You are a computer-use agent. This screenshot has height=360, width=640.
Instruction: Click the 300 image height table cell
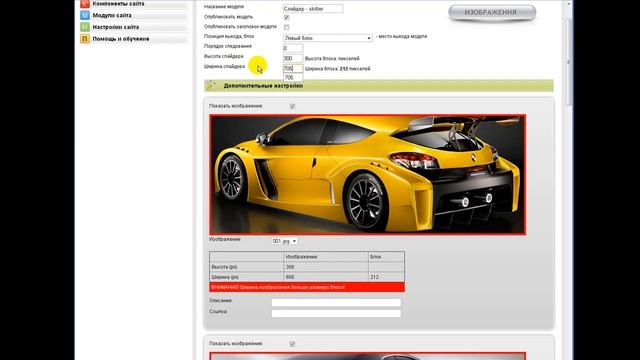pyautogui.click(x=326, y=267)
